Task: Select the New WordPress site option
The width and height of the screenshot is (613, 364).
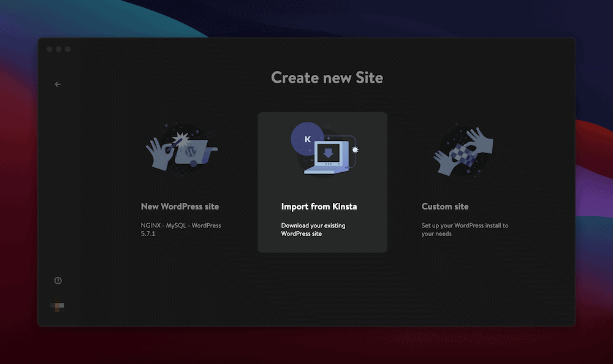Action: point(181,184)
